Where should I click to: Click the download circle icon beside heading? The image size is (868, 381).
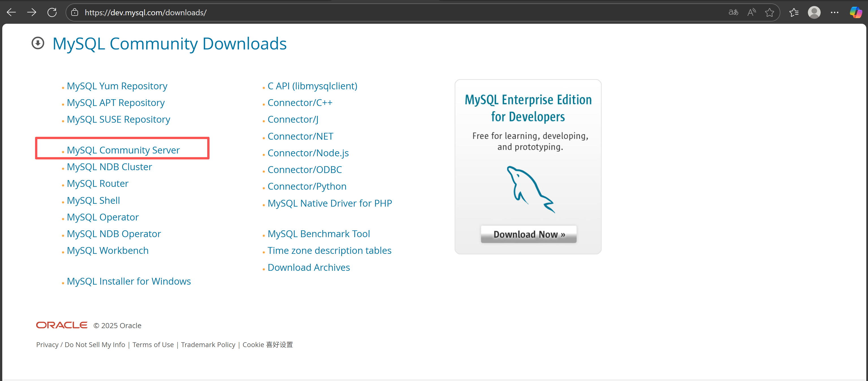click(x=38, y=43)
